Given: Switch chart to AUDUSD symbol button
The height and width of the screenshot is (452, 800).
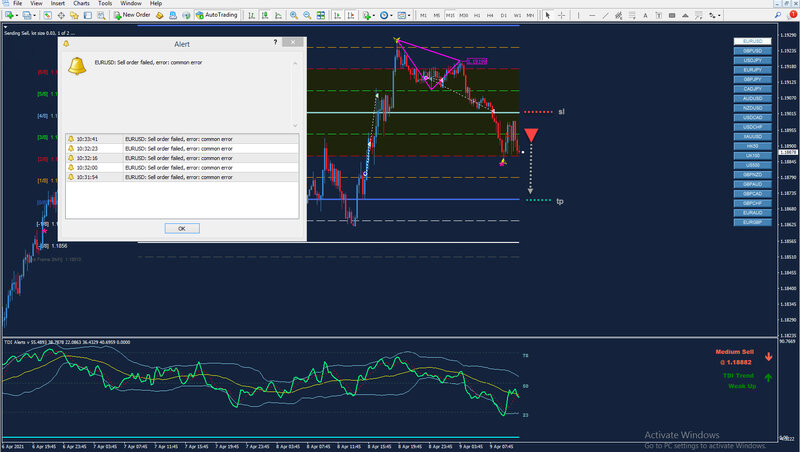Looking at the screenshot, I should (x=753, y=98).
